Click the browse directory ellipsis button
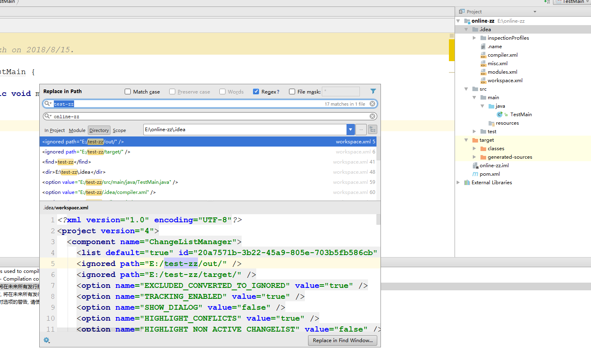 (361, 130)
